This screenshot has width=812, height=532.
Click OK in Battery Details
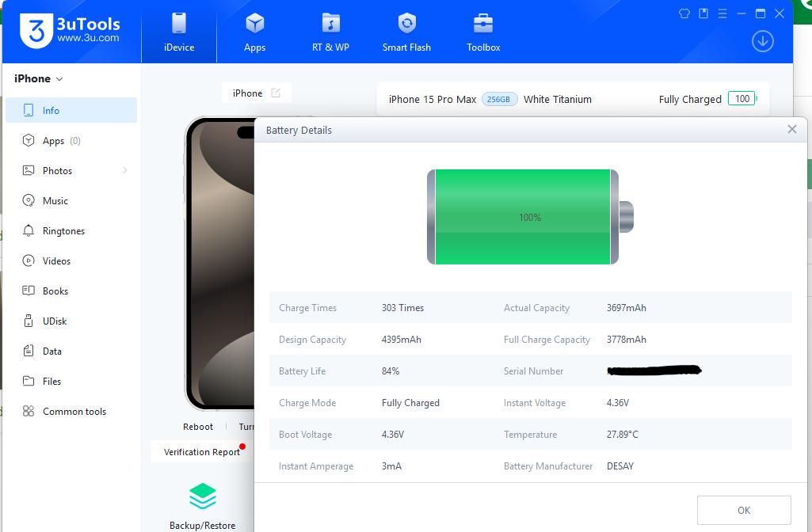(x=744, y=511)
